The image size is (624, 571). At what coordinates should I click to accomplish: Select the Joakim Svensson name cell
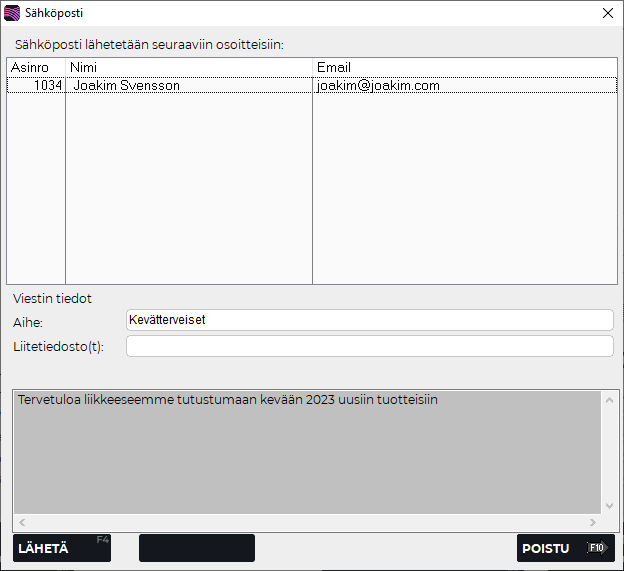pos(188,86)
